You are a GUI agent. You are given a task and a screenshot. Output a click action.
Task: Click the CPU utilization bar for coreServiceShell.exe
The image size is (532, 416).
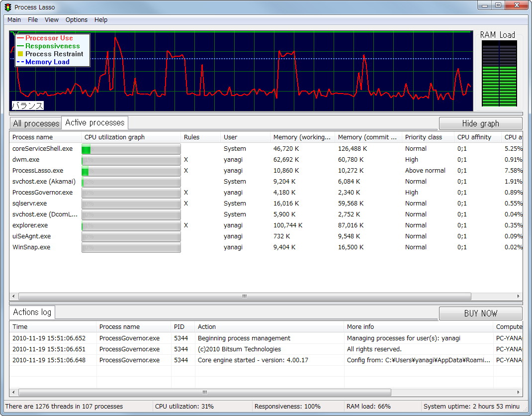(x=131, y=149)
